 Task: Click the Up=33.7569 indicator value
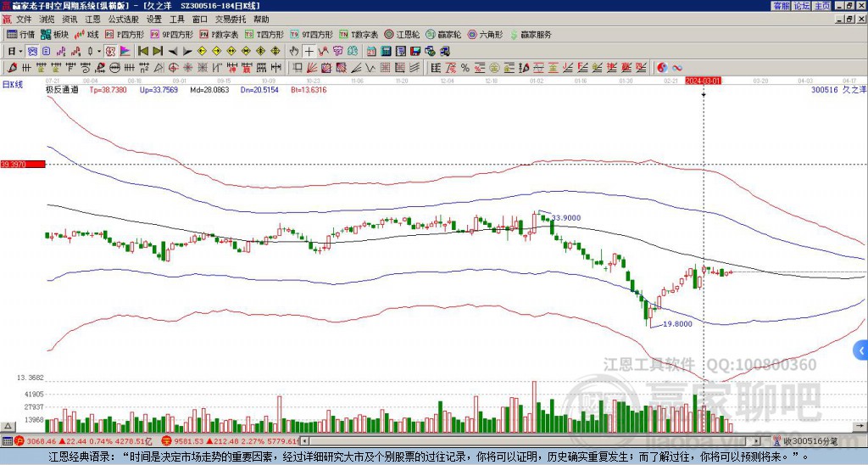(159, 89)
